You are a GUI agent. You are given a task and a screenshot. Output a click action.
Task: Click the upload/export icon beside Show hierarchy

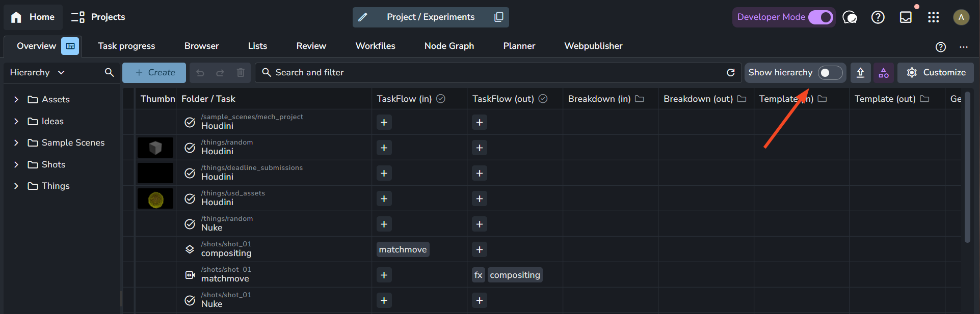click(860, 73)
